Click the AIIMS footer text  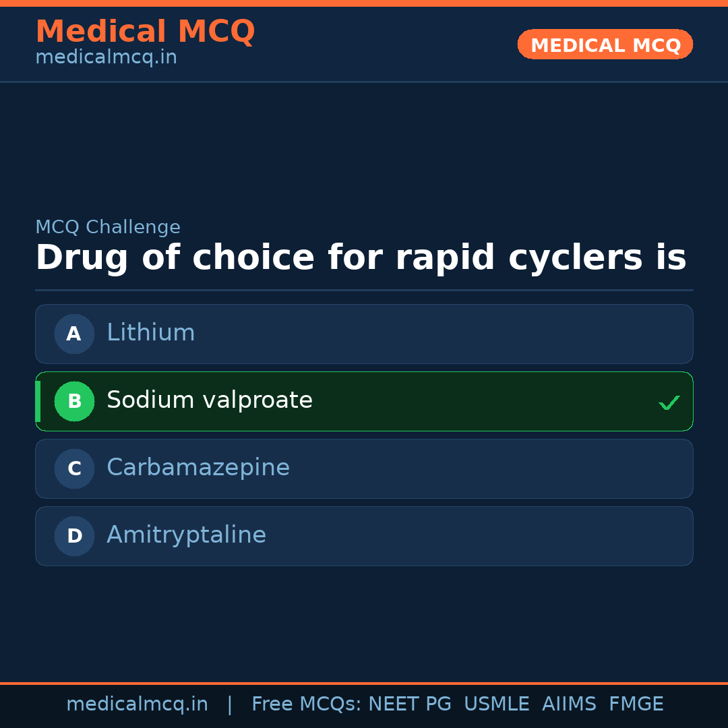click(569, 704)
